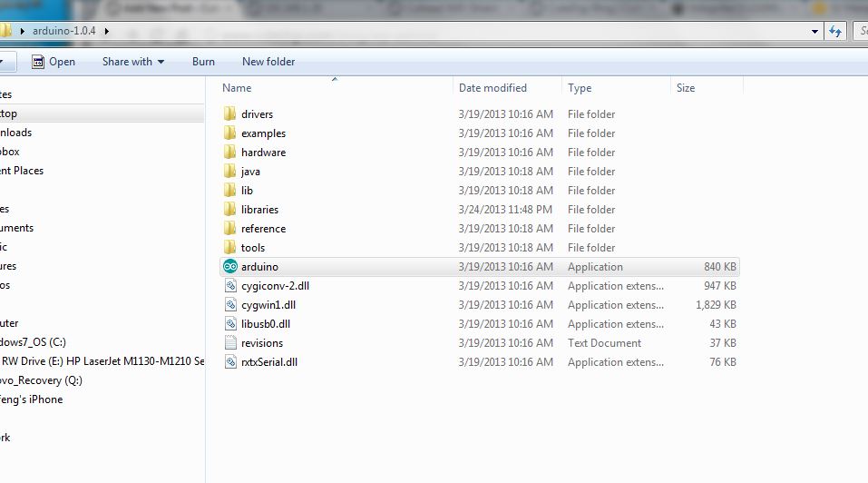Click the Open toolbar button
This screenshot has width=868, height=483.
[54, 62]
